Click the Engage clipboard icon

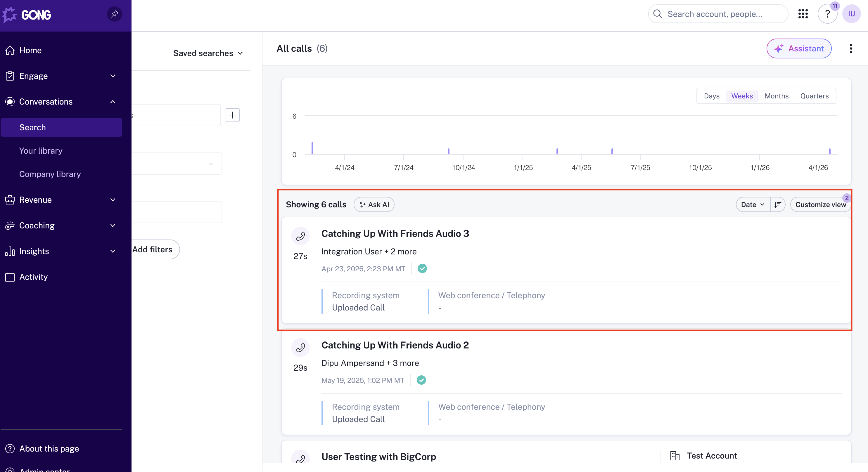click(x=10, y=76)
